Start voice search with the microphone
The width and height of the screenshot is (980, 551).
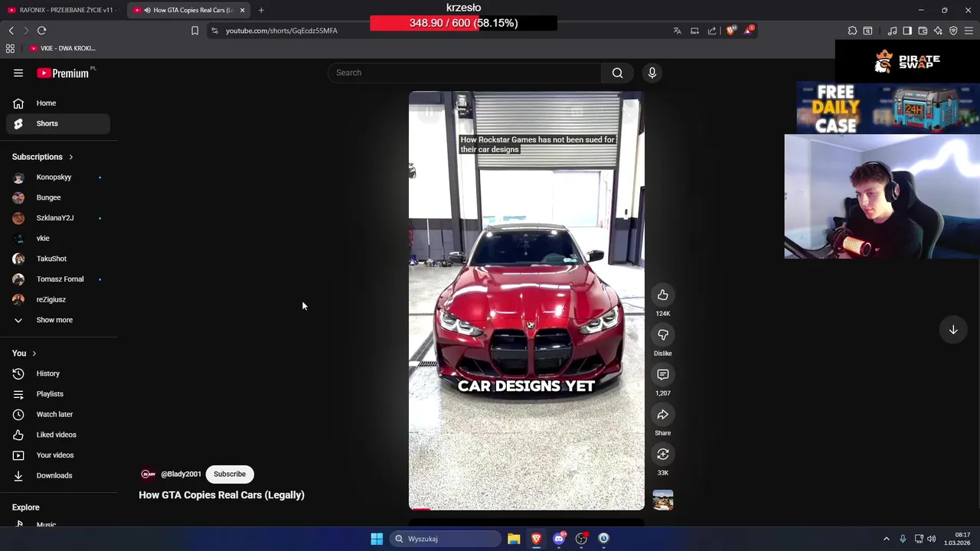click(652, 73)
